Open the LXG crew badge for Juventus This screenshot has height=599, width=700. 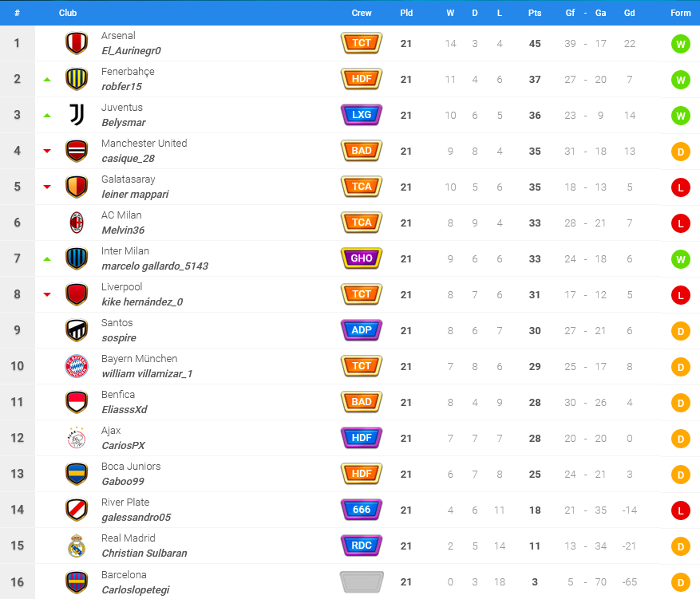[x=362, y=115]
